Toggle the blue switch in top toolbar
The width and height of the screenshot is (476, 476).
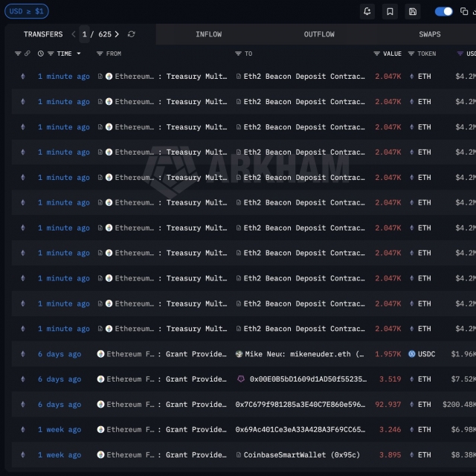tap(443, 11)
